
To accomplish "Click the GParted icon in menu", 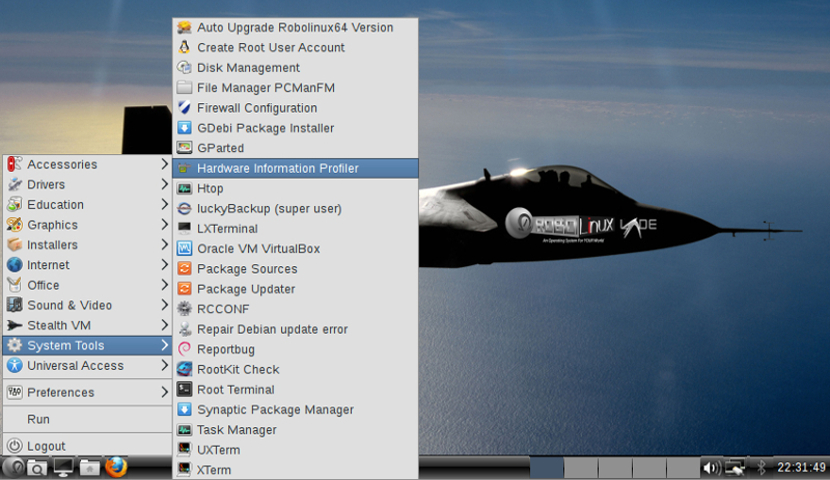I will pyautogui.click(x=184, y=148).
